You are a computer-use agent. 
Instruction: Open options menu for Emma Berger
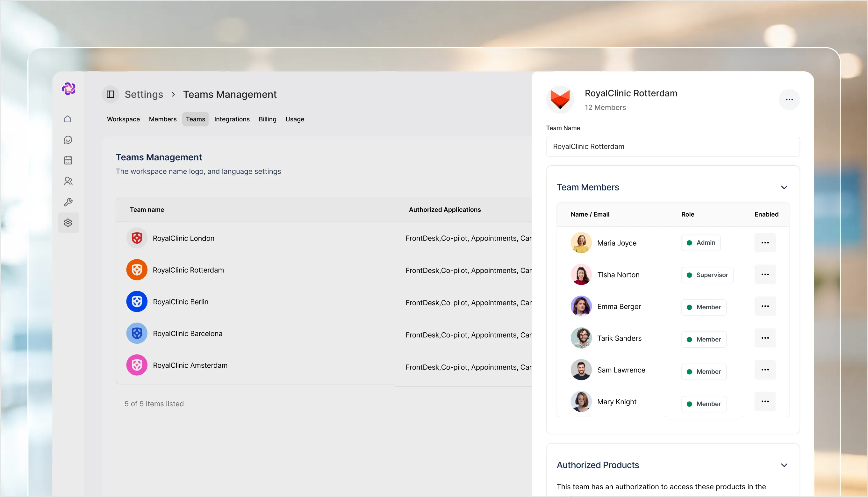pos(765,306)
